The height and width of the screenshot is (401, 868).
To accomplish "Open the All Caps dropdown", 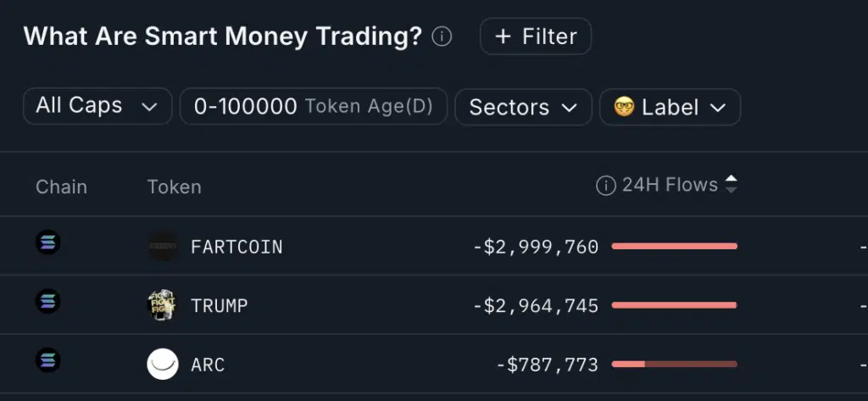I will (x=97, y=107).
